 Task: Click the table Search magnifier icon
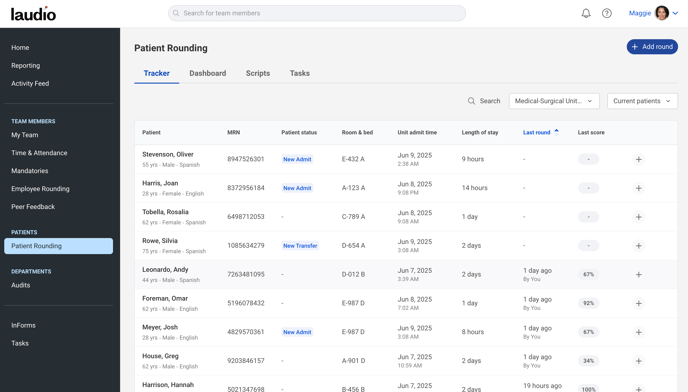point(471,101)
